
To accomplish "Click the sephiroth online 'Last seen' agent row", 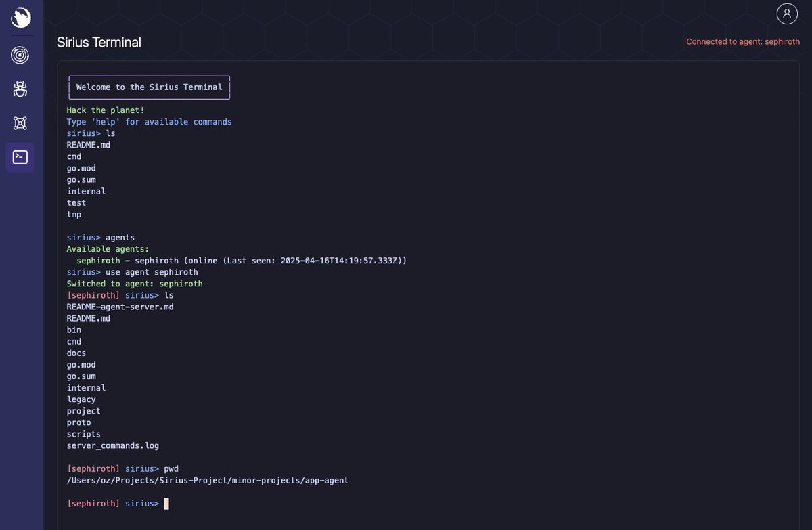I will tap(242, 261).
